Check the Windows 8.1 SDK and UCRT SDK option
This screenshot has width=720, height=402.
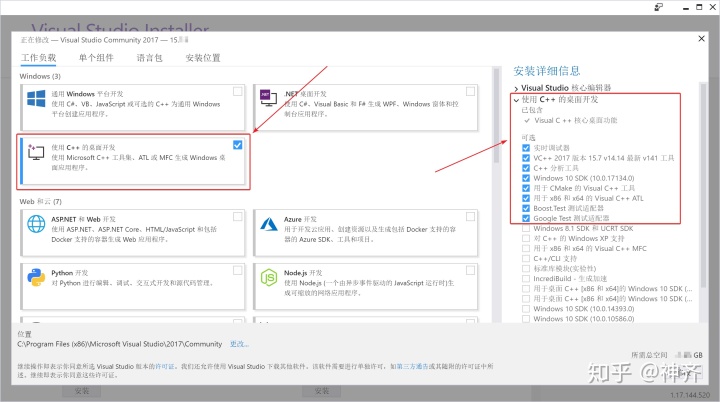click(526, 228)
